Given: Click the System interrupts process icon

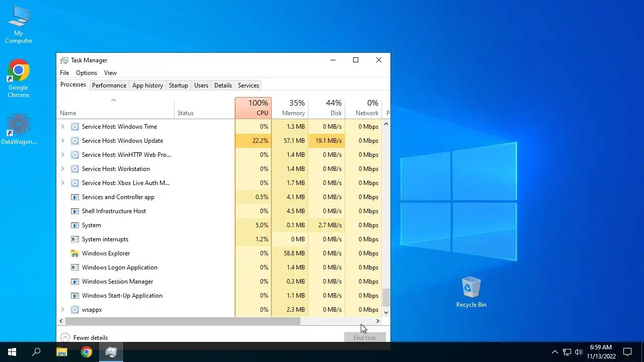Looking at the screenshot, I should 75,239.
